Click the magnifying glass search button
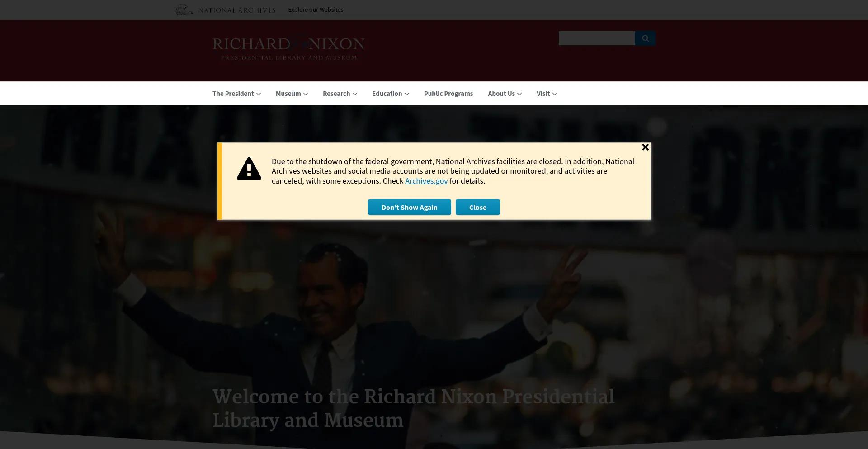868x449 pixels. tap(645, 38)
